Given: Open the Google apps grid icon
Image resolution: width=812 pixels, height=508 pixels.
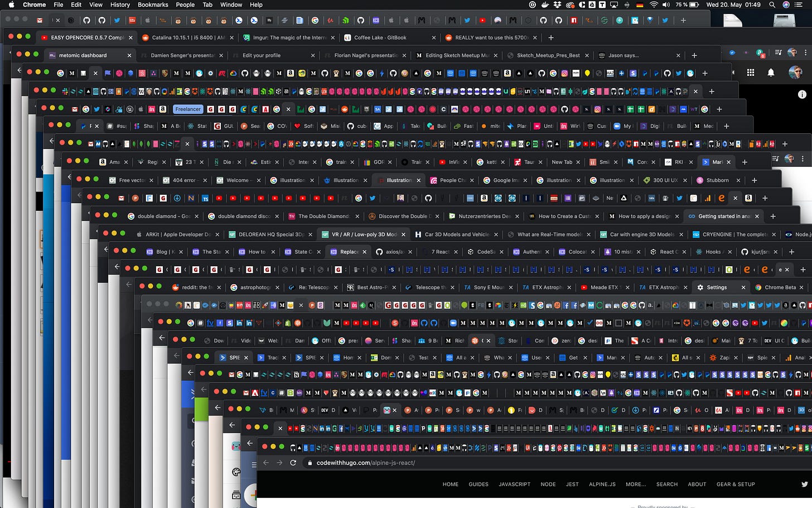Looking at the screenshot, I should tap(751, 73).
